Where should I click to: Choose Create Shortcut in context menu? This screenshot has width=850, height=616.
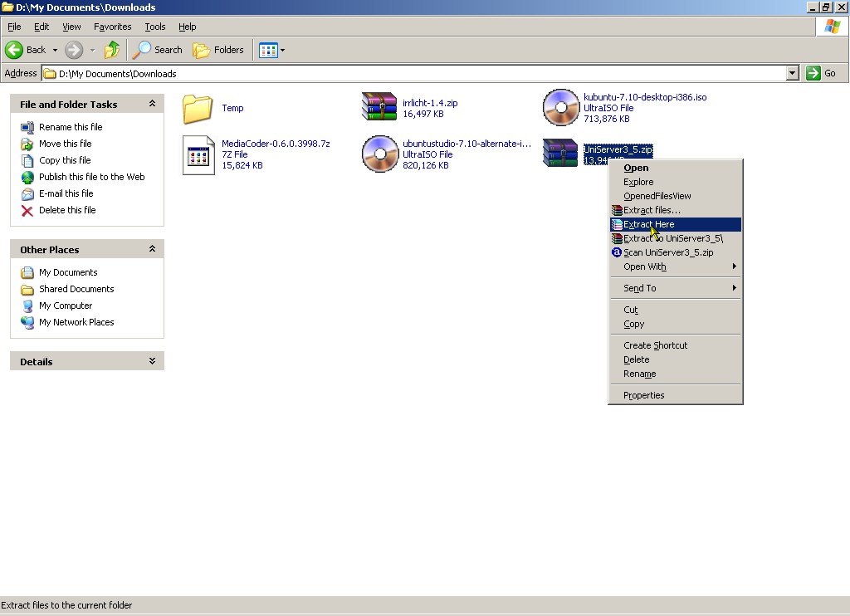point(676,346)
